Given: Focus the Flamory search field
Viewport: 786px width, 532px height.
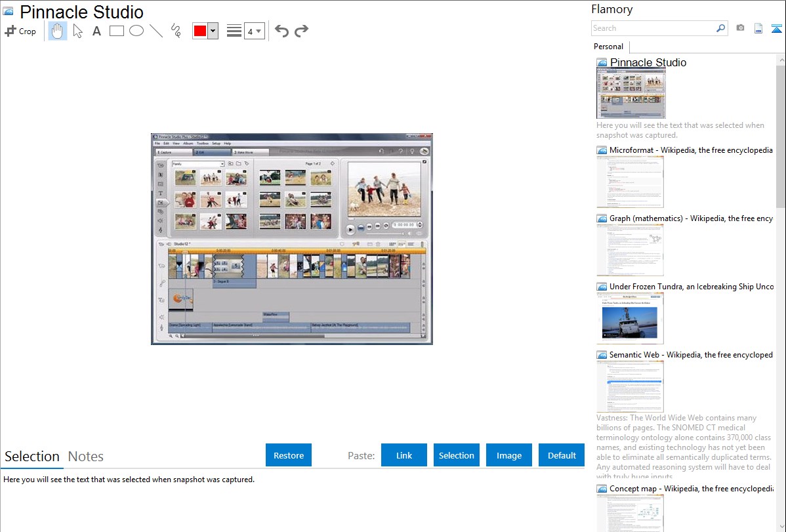Looking at the screenshot, I should tap(653, 28).
